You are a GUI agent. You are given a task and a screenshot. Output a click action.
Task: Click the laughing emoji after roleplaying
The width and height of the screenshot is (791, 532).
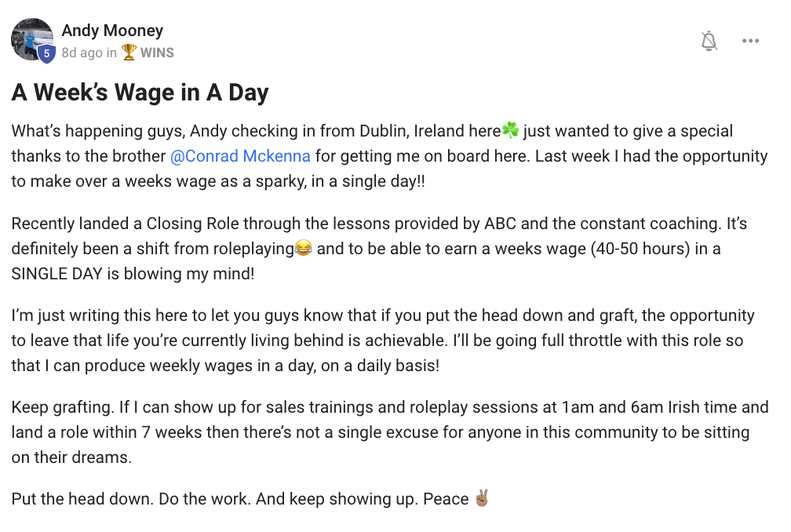pos(303,248)
